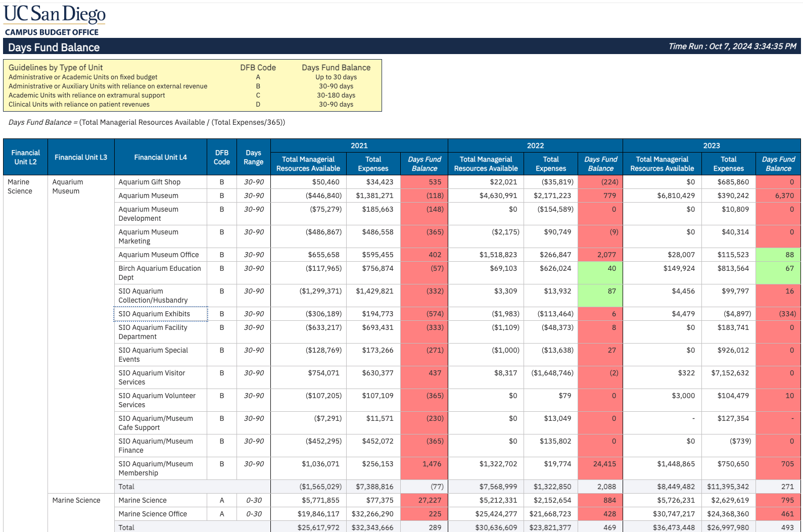Select the Aquarium Gift Shop row label
The image size is (803, 532).
[x=150, y=182]
